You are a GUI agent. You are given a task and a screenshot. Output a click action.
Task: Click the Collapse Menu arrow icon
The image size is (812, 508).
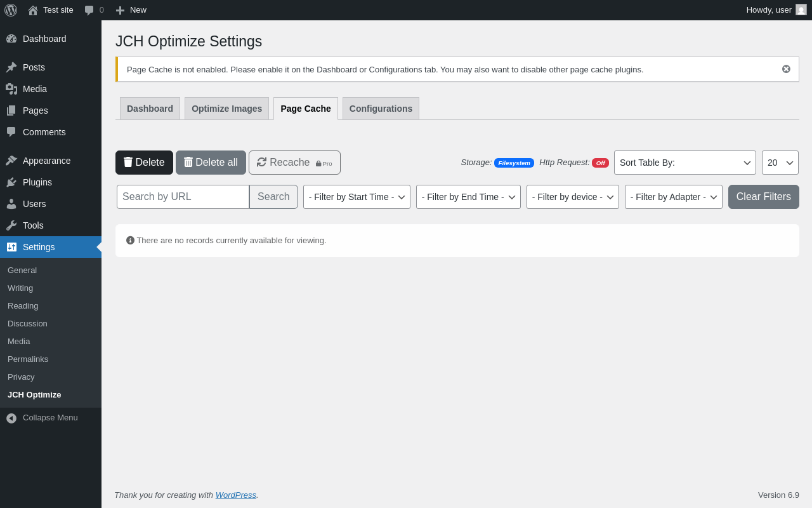click(x=11, y=418)
